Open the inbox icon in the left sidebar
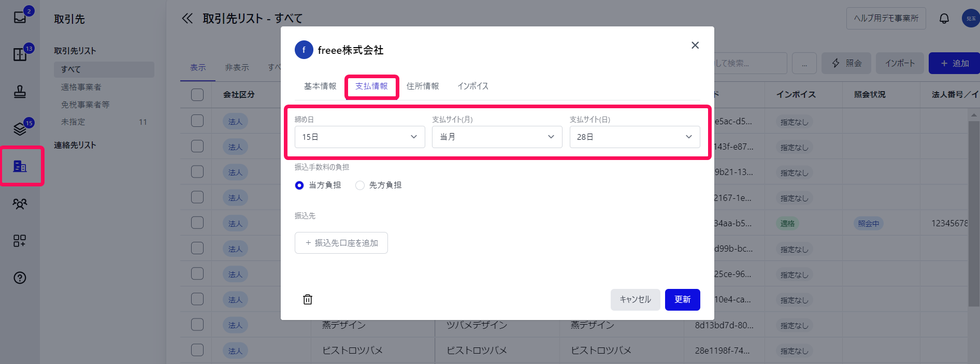 pos(20,17)
